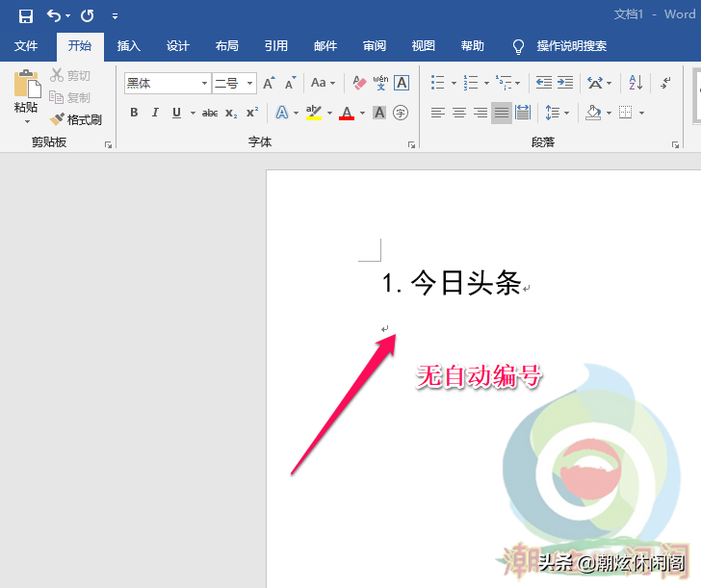The image size is (701, 588).
Task: Switch to the 审阅 tab
Action: click(375, 45)
